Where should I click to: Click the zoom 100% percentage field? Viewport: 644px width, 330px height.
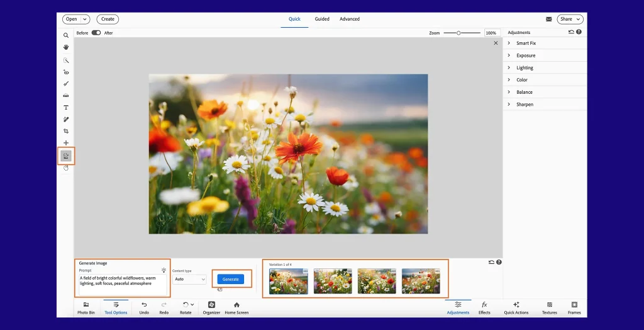[492, 33]
